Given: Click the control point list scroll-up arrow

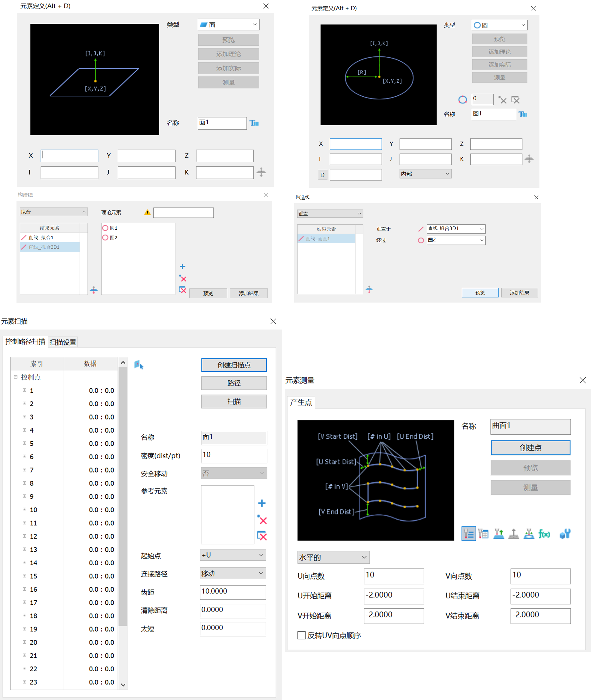Looking at the screenshot, I should (123, 362).
